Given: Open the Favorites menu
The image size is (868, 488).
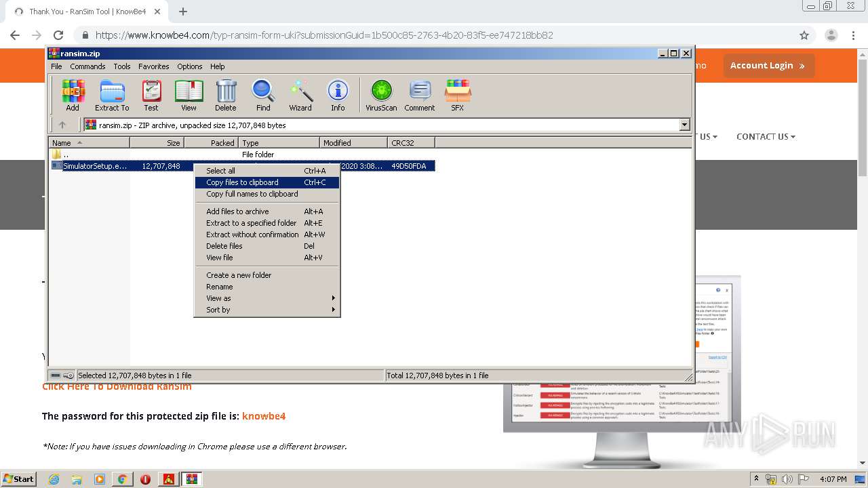Looking at the screenshot, I should 154,66.
